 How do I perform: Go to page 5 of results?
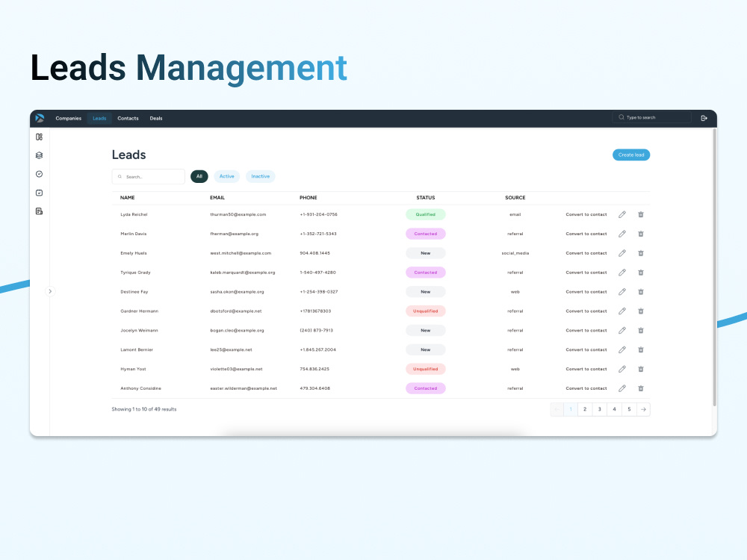pyautogui.click(x=629, y=409)
